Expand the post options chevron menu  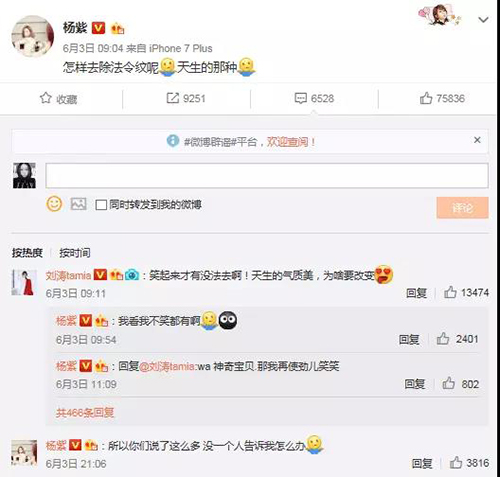(483, 20)
